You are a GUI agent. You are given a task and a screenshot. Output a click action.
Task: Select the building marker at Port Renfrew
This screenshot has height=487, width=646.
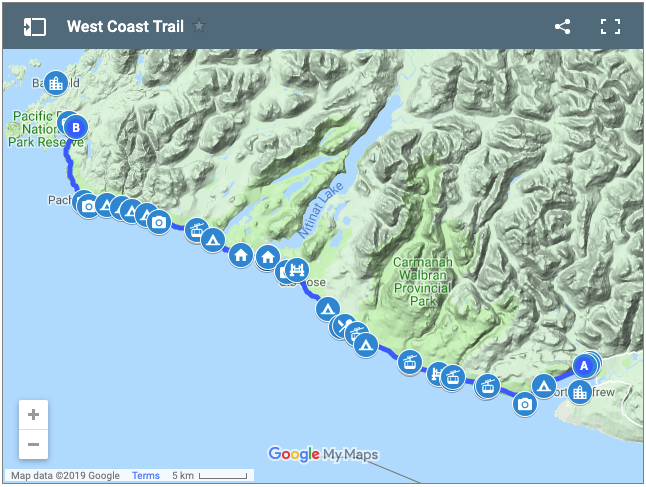tap(580, 391)
